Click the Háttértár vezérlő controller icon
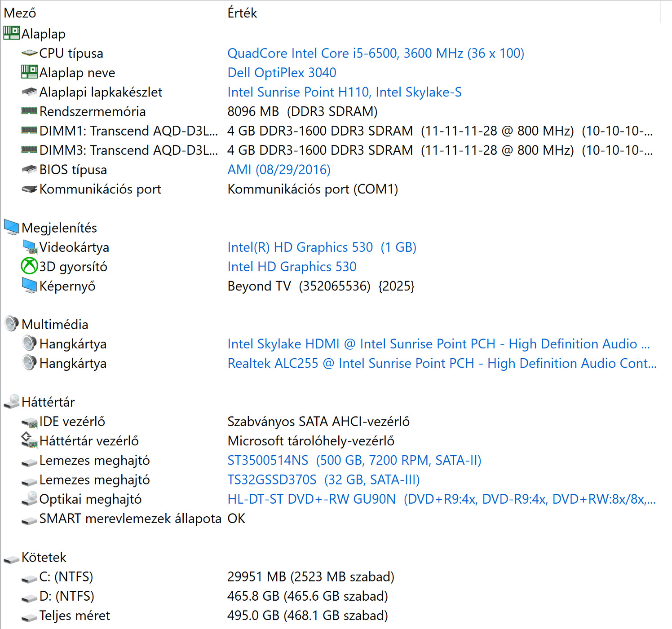This screenshot has height=629, width=672. 29,440
